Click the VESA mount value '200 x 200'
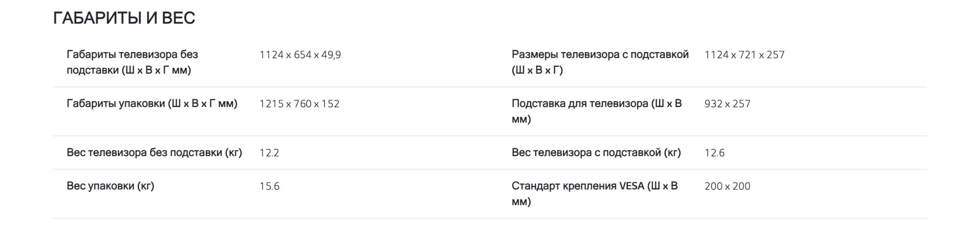Image resolution: width=980 pixels, height=235 pixels. pyautogui.click(x=727, y=187)
